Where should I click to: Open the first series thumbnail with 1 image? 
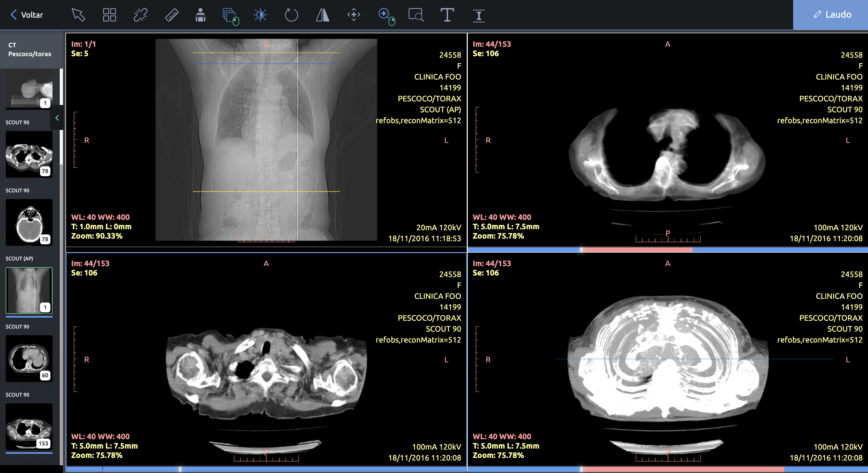[29, 89]
